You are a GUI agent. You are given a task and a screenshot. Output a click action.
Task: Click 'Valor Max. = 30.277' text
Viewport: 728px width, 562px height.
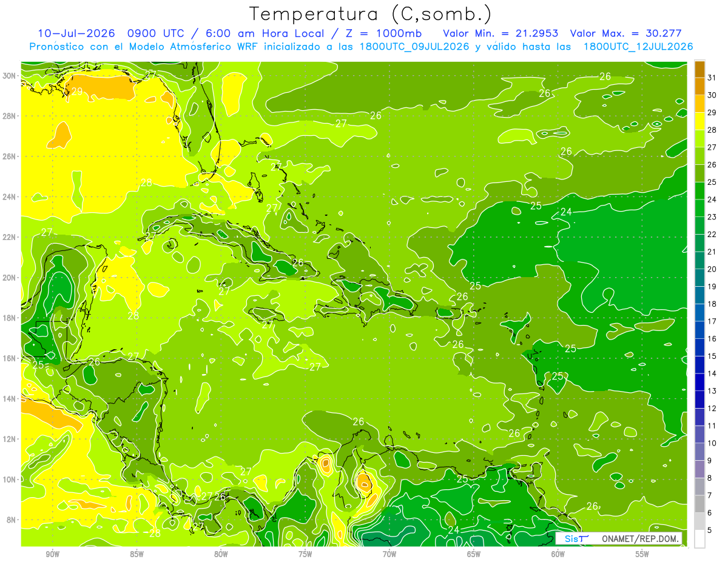626,33
